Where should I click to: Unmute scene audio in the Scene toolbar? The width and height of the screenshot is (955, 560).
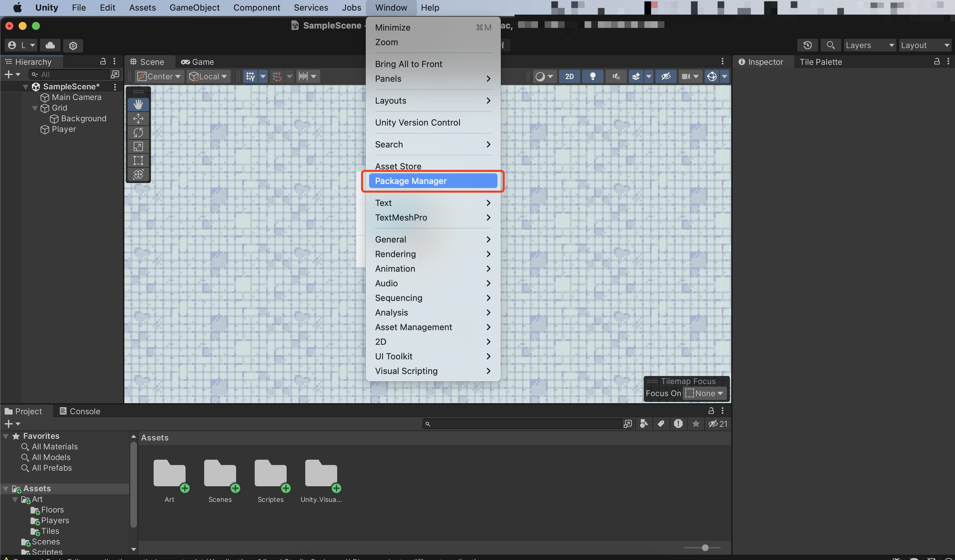[x=615, y=76]
